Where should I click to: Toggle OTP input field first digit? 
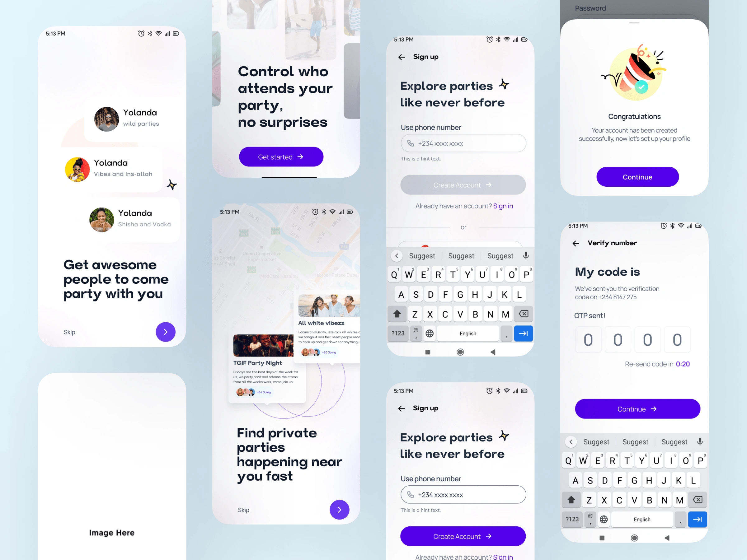point(588,339)
